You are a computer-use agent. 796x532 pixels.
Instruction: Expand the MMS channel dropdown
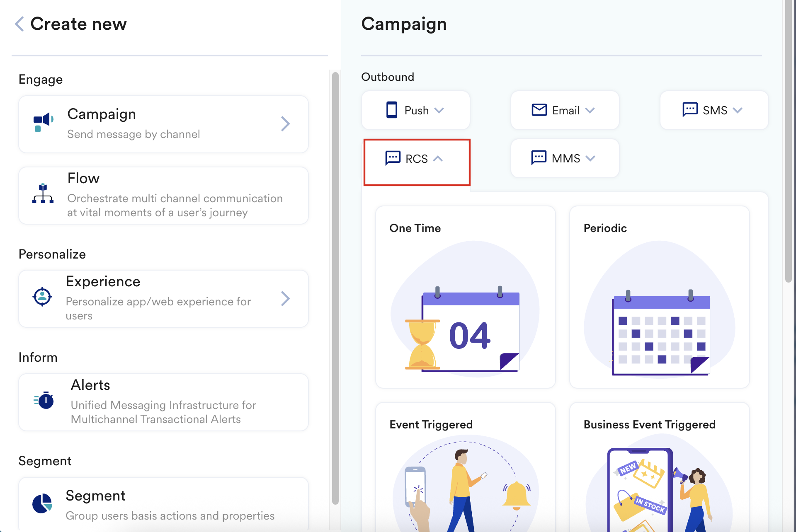(591, 158)
